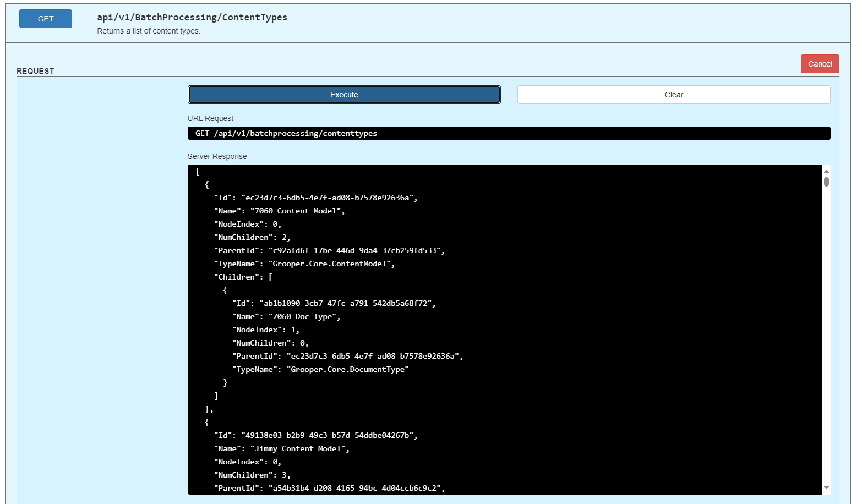Screen dimensions: 862x504
Task: Click the Grooper.Core.DocumentType TypeName line
Action: tap(320, 369)
